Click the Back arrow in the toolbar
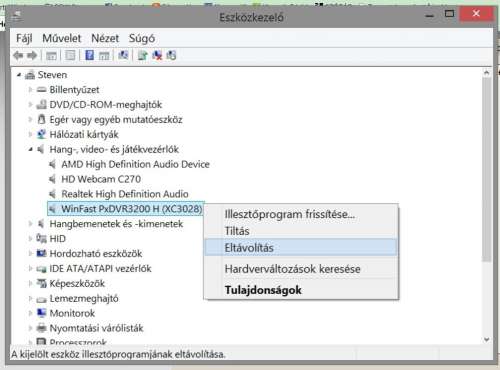 18,55
